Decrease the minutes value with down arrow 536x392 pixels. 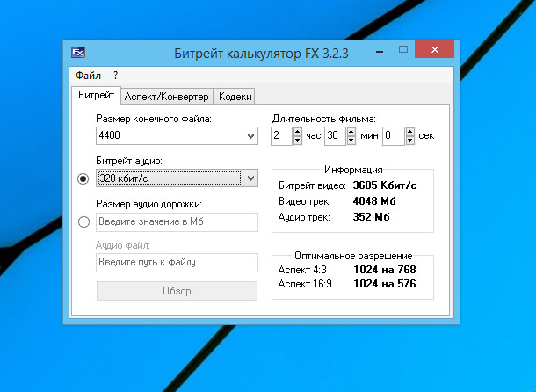tap(351, 141)
